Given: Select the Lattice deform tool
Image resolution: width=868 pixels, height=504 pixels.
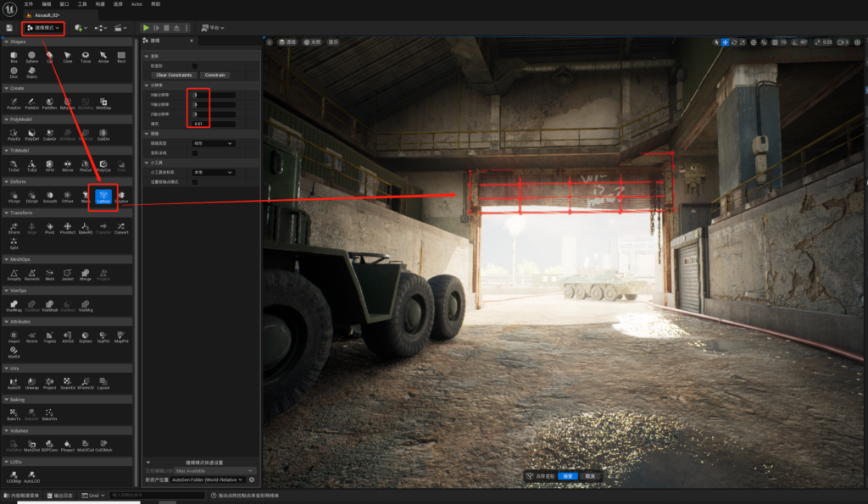Looking at the screenshot, I should coord(103,196).
